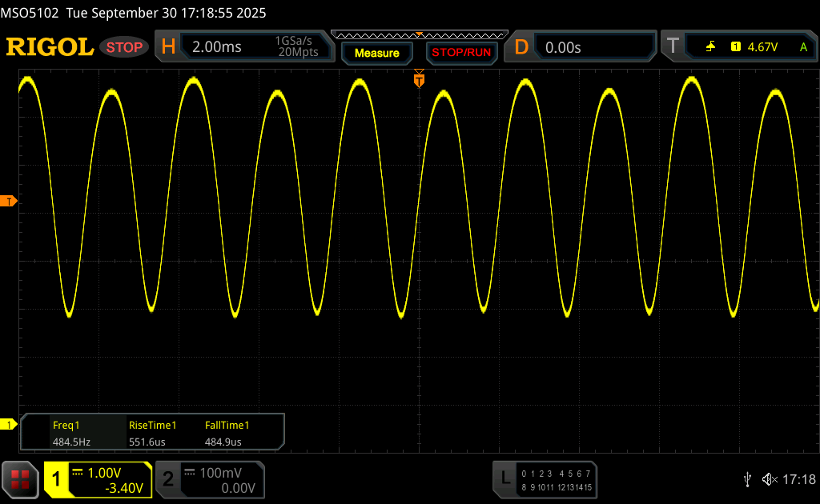Viewport: 820px width, 504px height.
Task: Select the trigger level marker on left edge
Action: [10, 201]
